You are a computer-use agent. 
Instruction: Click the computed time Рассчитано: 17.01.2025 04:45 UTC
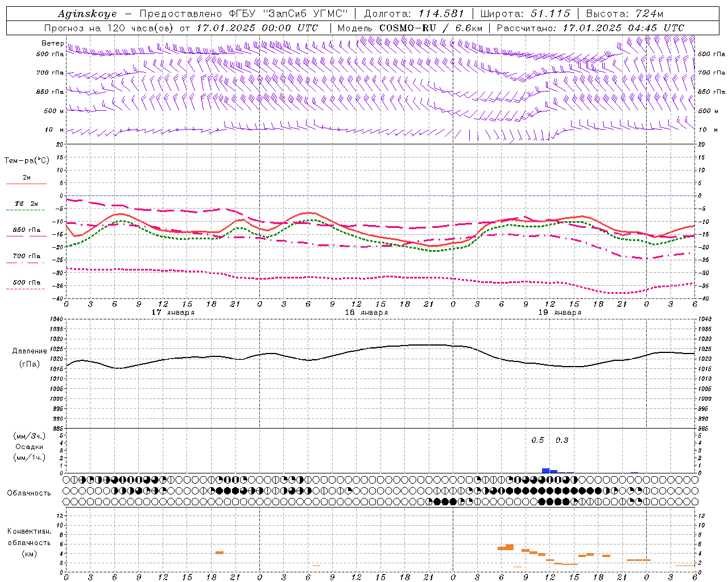(x=590, y=28)
